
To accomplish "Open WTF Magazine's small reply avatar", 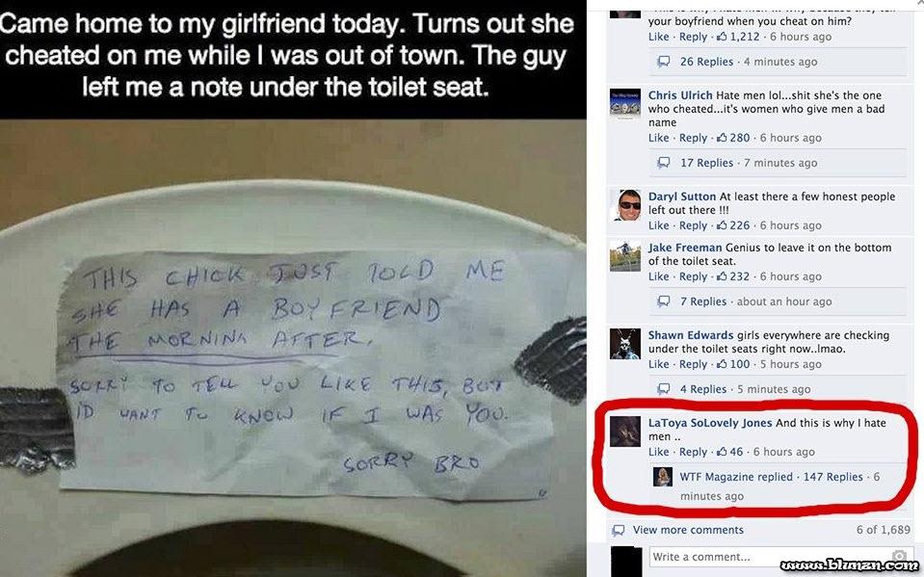I will tap(663, 477).
